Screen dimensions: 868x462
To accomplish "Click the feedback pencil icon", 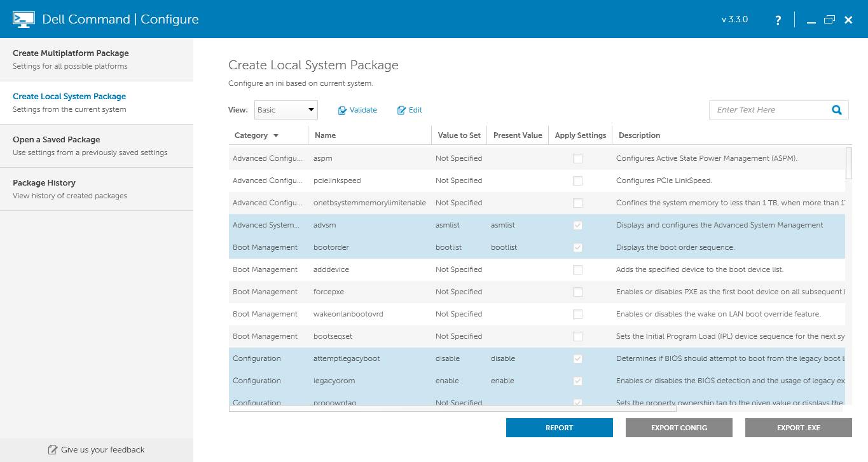I will (53, 450).
